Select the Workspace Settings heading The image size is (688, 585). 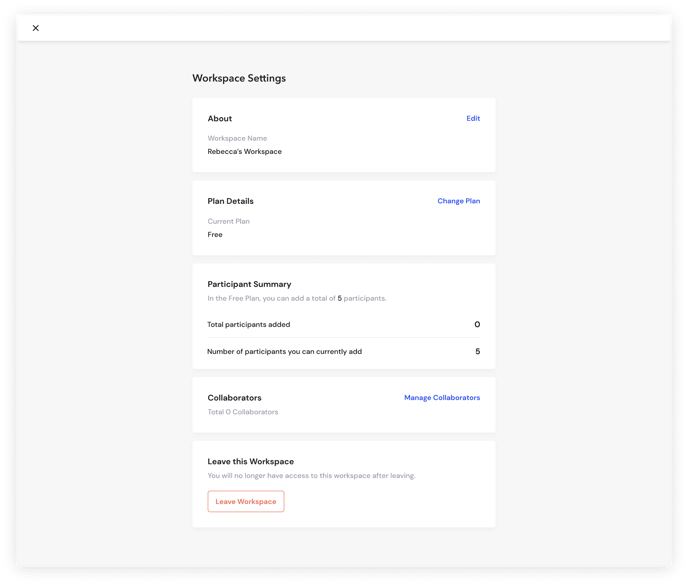(239, 78)
